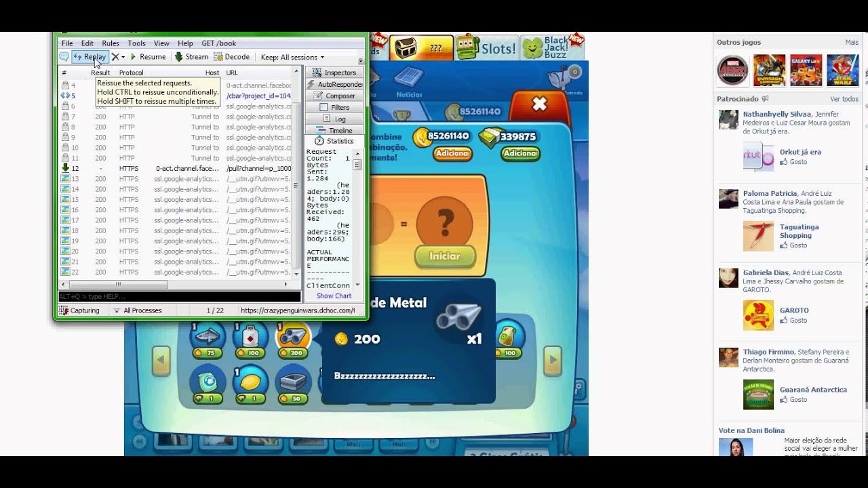Open the Marvel Avengers game thumbnail
The width and height of the screenshot is (868, 488).
tap(733, 70)
